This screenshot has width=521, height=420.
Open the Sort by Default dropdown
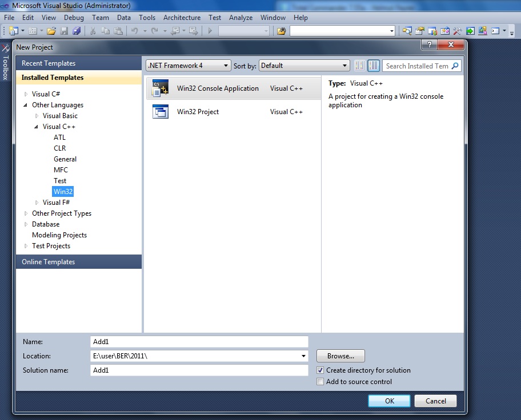(x=304, y=66)
